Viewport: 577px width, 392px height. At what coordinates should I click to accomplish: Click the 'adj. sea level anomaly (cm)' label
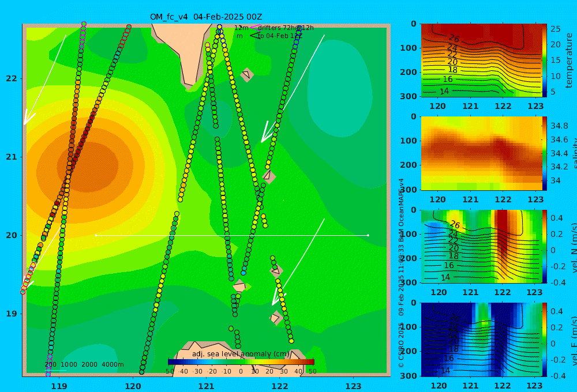(241, 354)
